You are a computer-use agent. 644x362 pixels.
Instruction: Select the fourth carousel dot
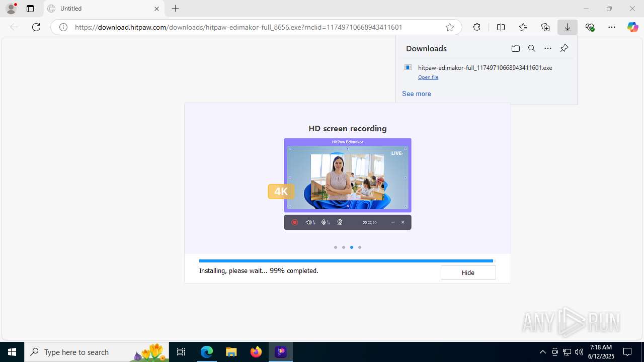(360, 247)
